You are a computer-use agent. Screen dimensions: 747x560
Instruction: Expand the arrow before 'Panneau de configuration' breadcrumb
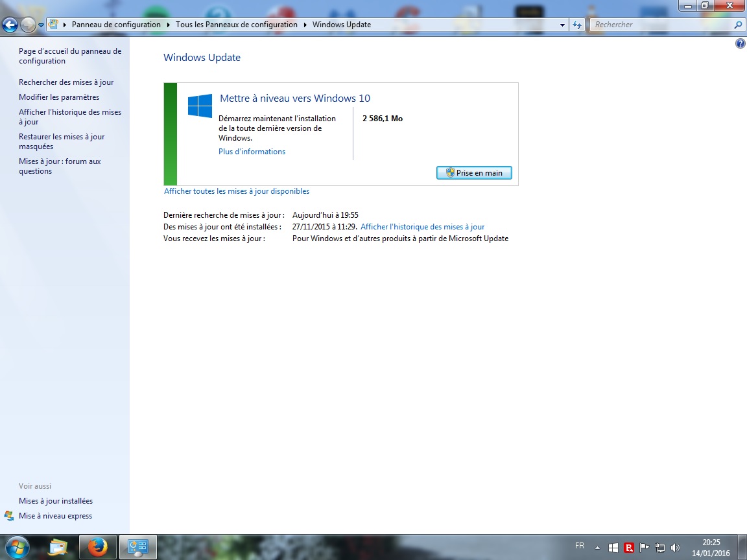tap(65, 25)
